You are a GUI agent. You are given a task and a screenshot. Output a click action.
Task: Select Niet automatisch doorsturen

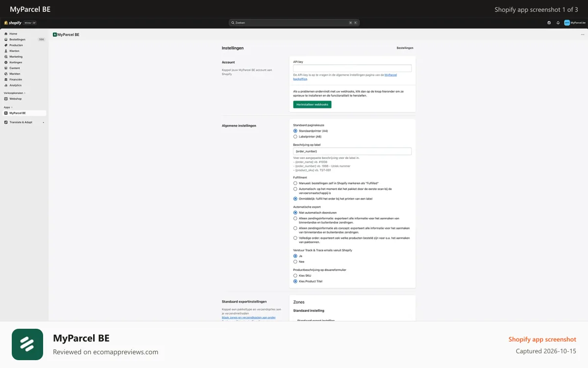point(295,212)
